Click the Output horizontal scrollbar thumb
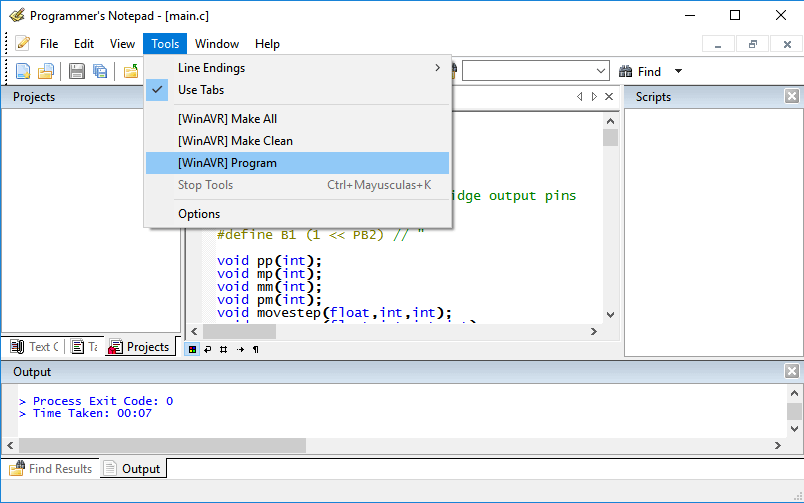This screenshot has height=503, width=804. [x=163, y=446]
